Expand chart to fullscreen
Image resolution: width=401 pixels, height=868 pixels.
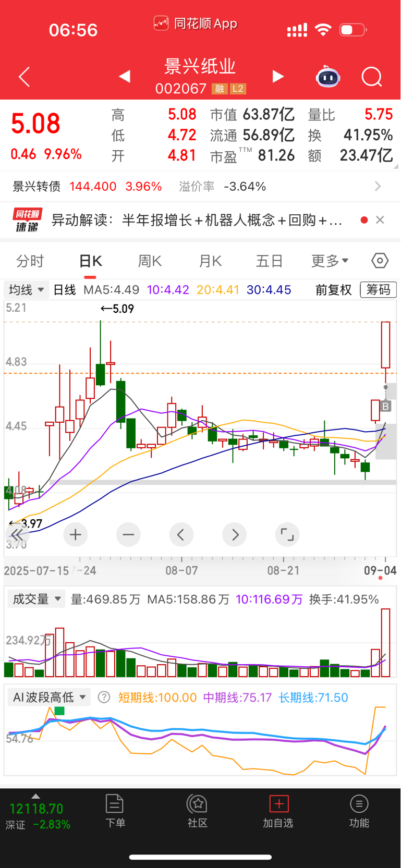pos(287,534)
